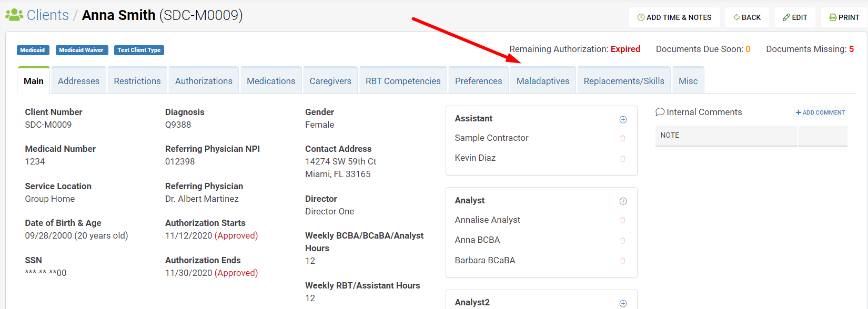Go Back using the Back button
The height and width of the screenshot is (309, 868).
[x=747, y=17]
